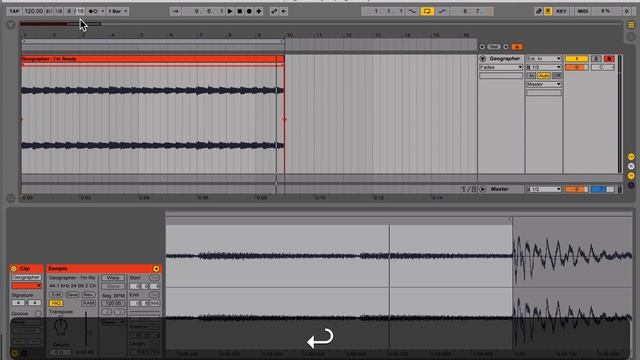Open the Master output type dropdown
Image resolution: width=640 pixels, height=360 pixels.
click(544, 84)
